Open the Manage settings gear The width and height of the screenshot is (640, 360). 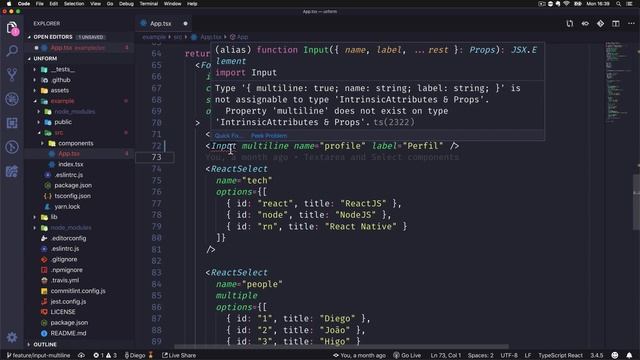12,337
